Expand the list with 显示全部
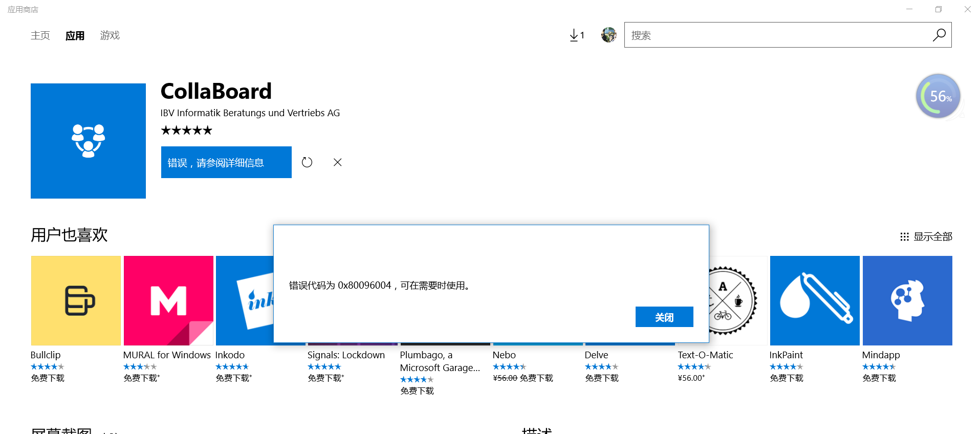This screenshot has width=980, height=434. 926,236
